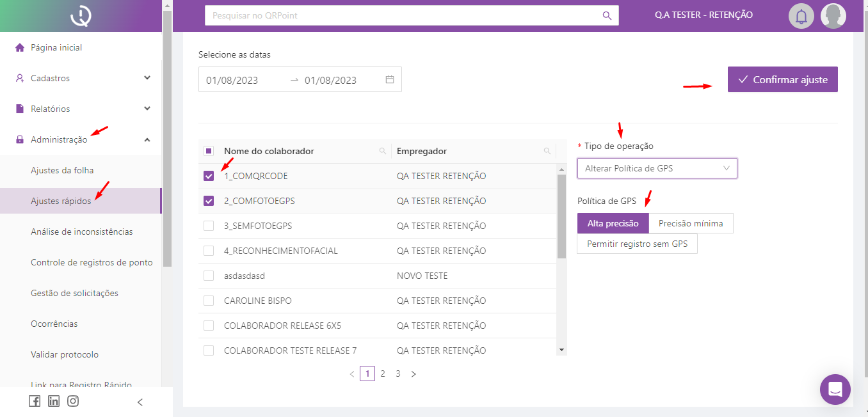Go to page 2 of the table

383,374
